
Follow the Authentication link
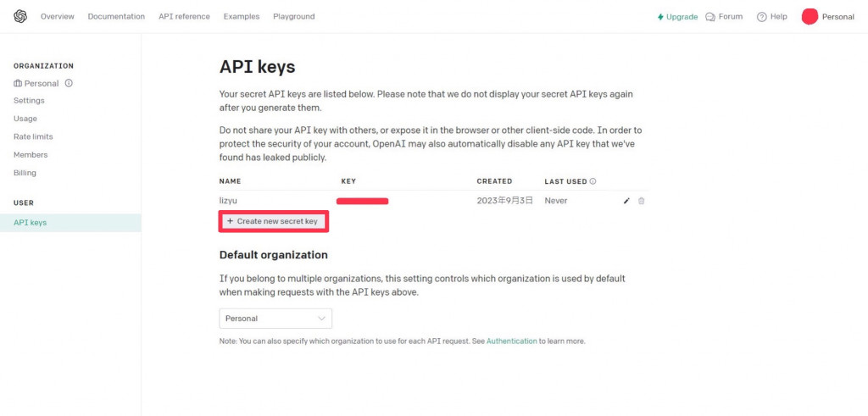coord(511,341)
